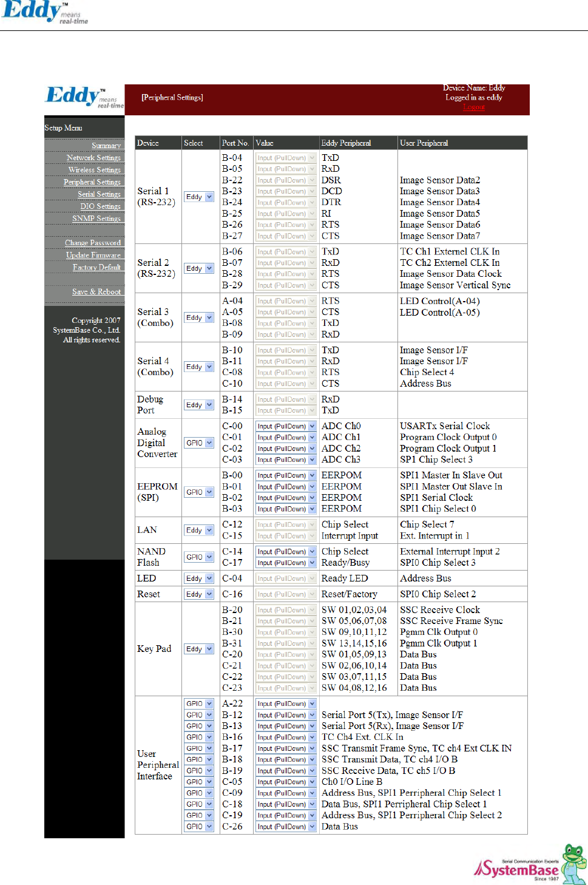Click the Eddy logo beside the header

pos(84,97)
